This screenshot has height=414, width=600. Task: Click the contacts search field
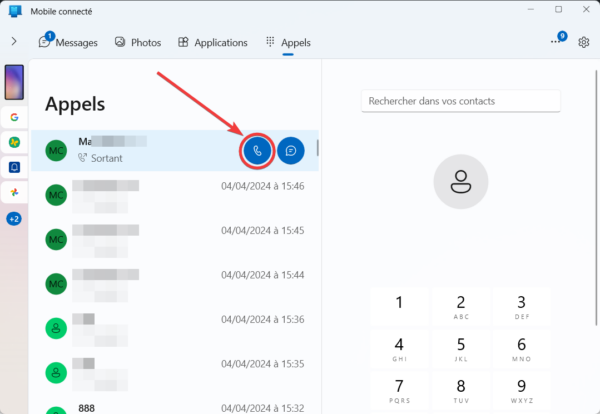point(461,101)
